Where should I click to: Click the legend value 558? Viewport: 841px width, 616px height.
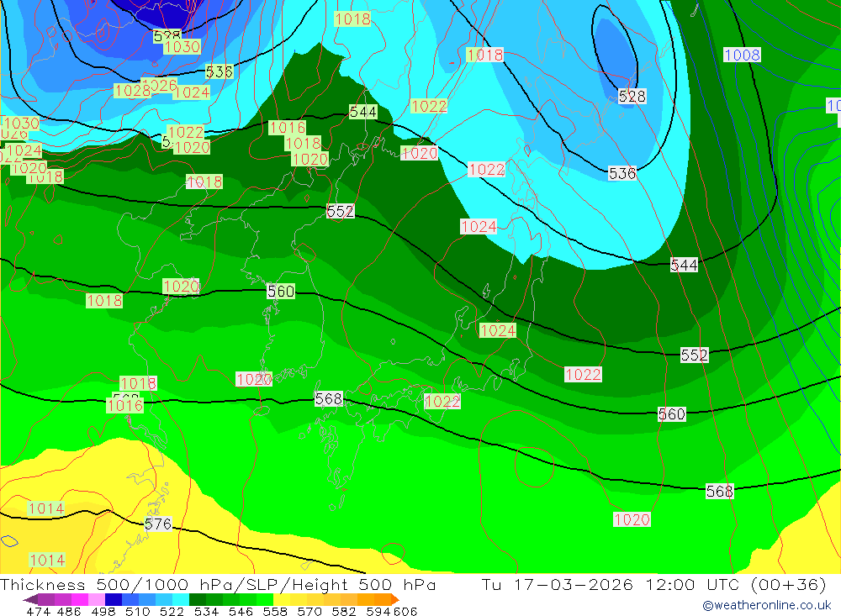[x=275, y=612]
